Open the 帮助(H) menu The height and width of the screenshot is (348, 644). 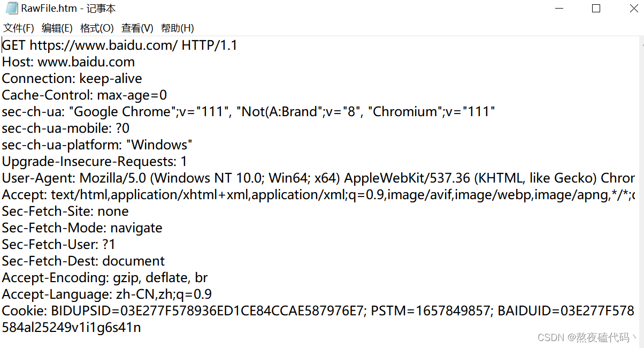[x=178, y=28]
